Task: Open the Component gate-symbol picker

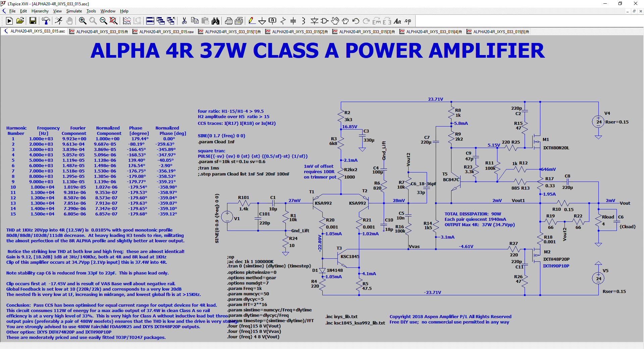Action: [324, 21]
